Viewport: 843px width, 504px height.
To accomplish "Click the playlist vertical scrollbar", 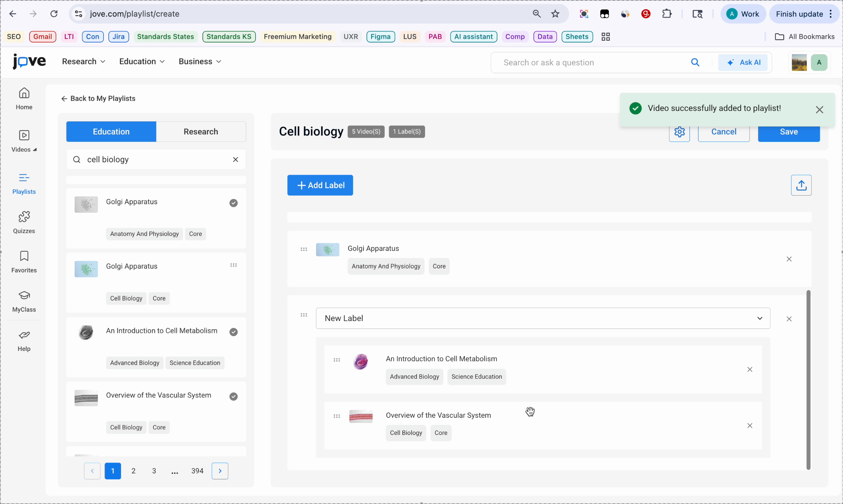I will (808, 380).
